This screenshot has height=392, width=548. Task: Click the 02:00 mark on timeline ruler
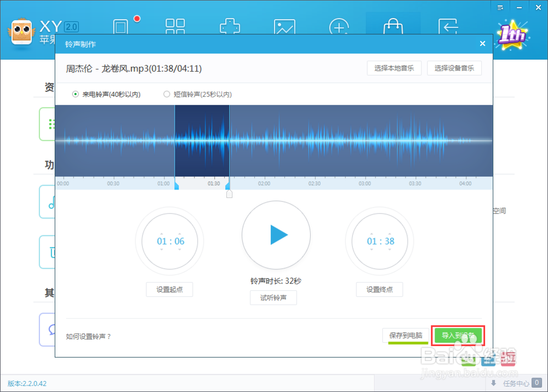click(264, 183)
